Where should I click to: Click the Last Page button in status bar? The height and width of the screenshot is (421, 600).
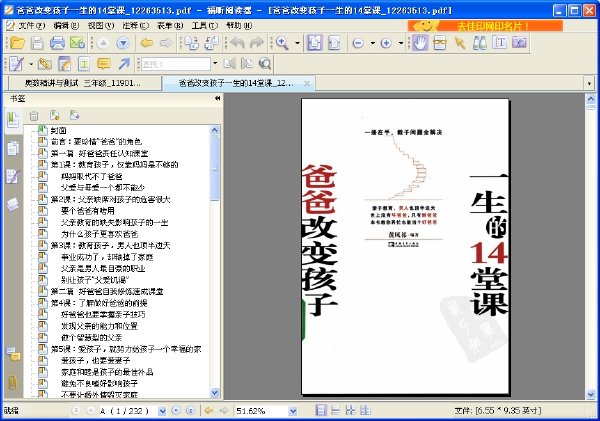[x=190, y=411]
